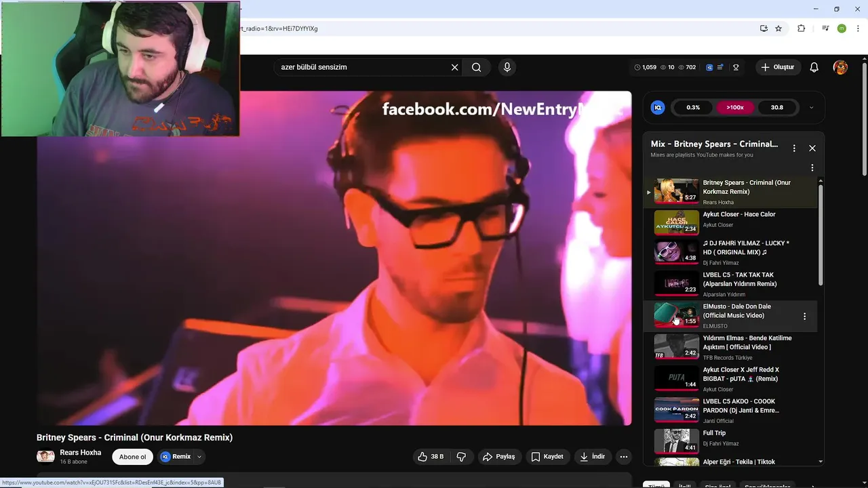The width and height of the screenshot is (868, 488).
Task: Play DJ Fahri Yilmaz - Lucky thumbnail
Action: (x=676, y=251)
